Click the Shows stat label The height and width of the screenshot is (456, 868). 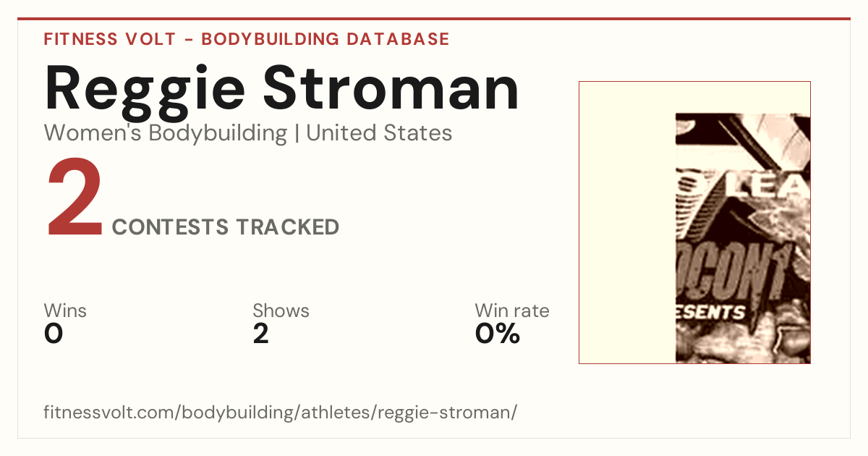(281, 311)
